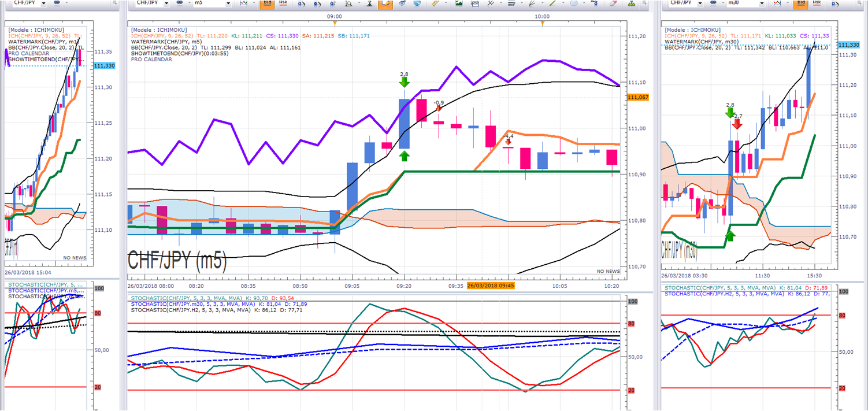Open the m30 timeframe dropdown
Screen dimensions: 868x411
tap(762, 3)
